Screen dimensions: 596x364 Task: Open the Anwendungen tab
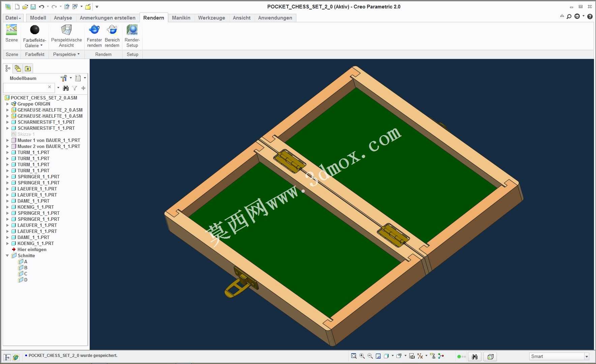click(275, 18)
